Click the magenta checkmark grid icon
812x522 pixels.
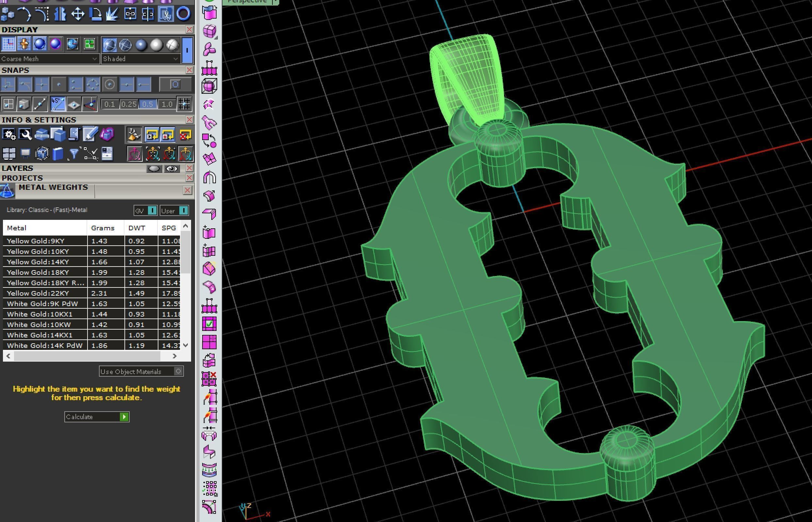(209, 324)
